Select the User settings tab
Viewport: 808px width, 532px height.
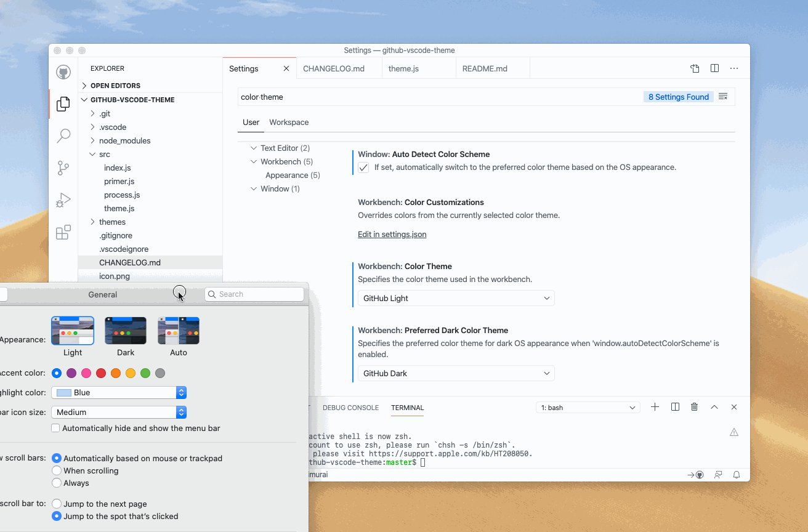(x=251, y=122)
